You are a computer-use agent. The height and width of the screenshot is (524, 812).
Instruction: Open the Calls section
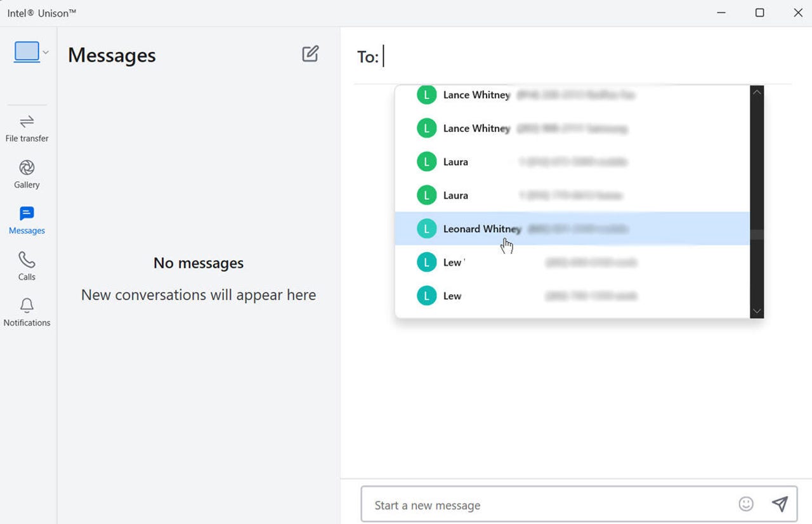click(x=27, y=266)
